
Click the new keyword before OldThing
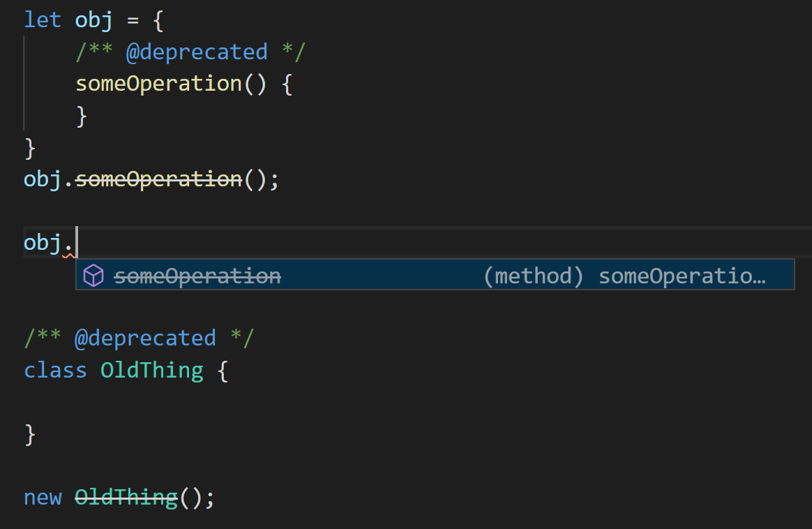(43, 497)
